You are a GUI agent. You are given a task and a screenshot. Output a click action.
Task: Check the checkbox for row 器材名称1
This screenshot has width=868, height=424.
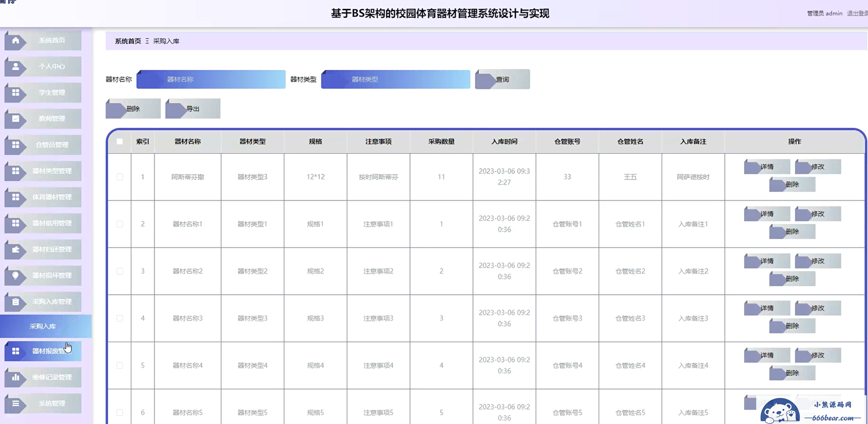click(x=120, y=224)
